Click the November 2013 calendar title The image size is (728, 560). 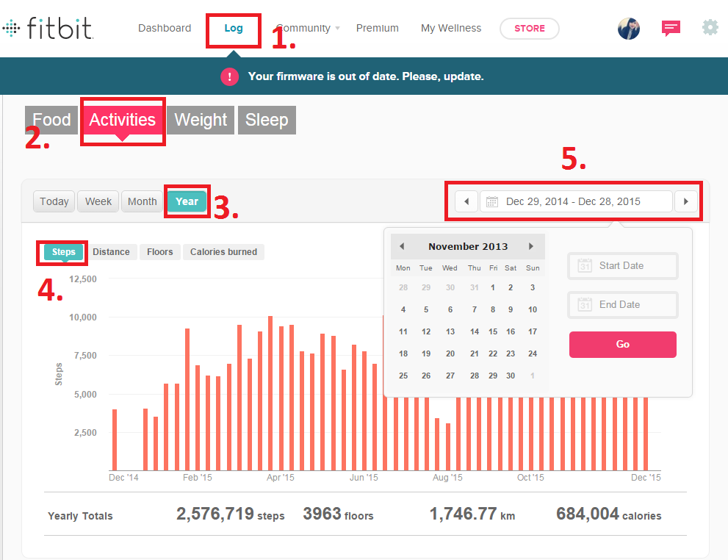[x=468, y=247]
